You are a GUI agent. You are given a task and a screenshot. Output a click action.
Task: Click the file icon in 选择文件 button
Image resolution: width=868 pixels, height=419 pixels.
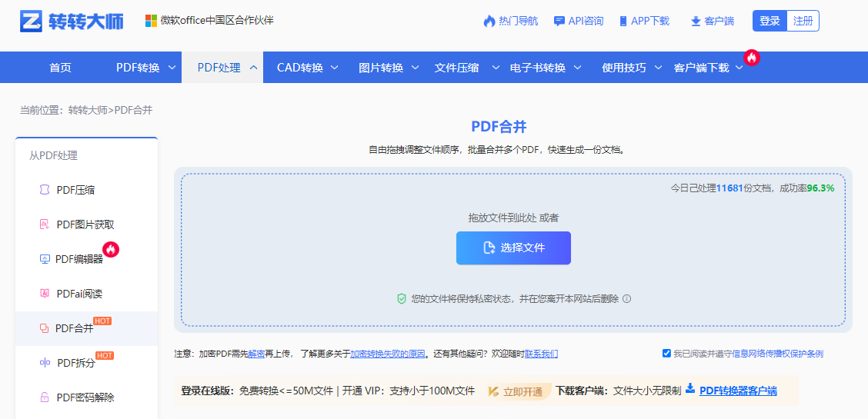coord(489,248)
